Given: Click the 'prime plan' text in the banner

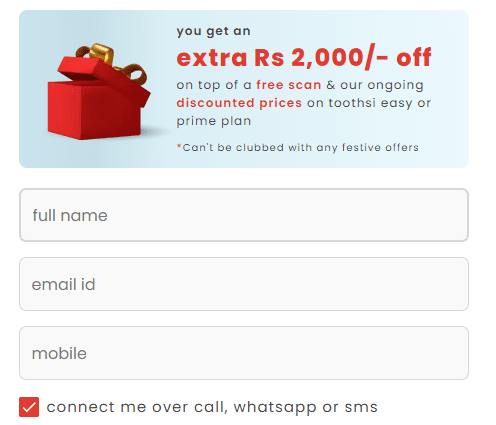Looking at the screenshot, I should 214,121.
